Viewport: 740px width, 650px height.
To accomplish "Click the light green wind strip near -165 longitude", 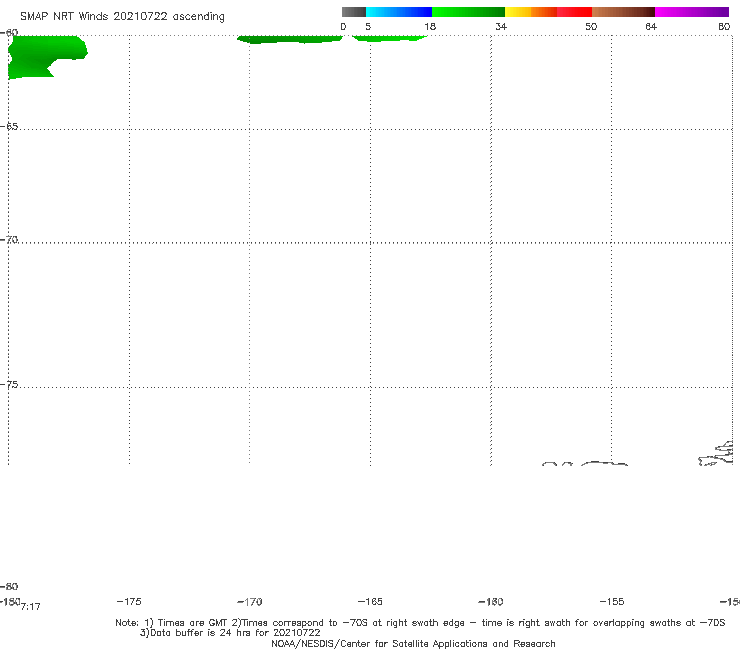I will point(389,38).
